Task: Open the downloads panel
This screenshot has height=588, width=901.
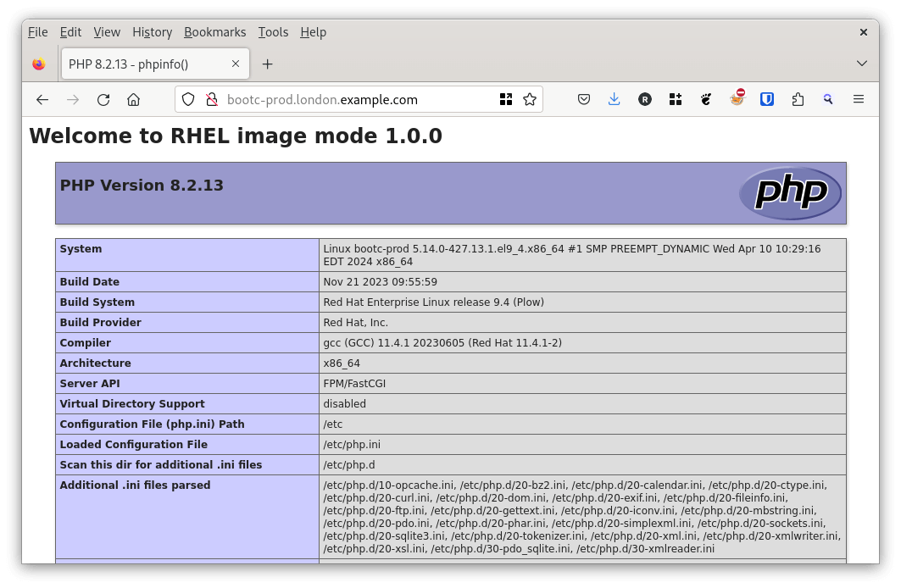Action: point(614,99)
